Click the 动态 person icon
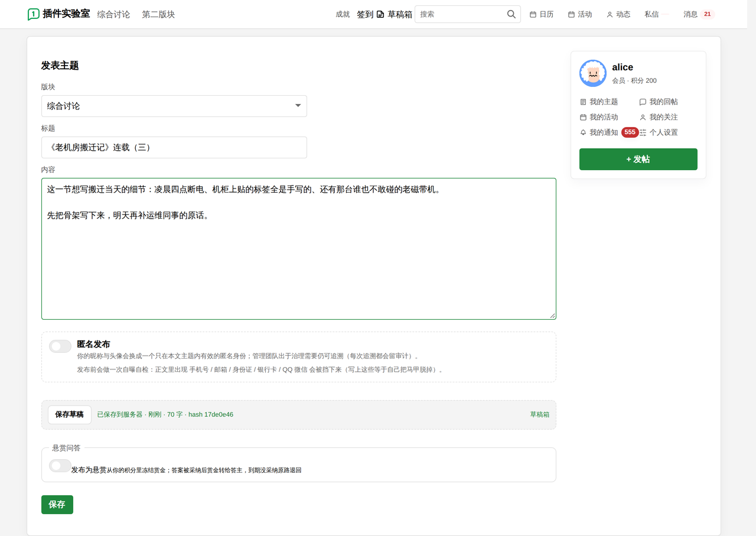 [x=610, y=14]
